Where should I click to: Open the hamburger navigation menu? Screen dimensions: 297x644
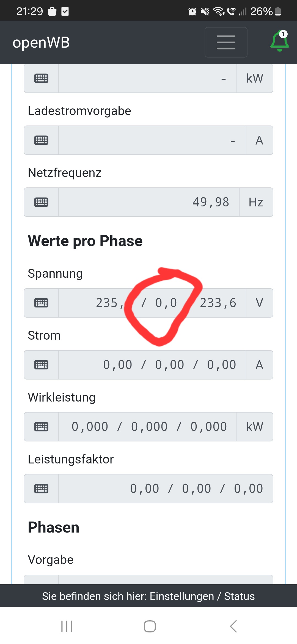(x=226, y=42)
